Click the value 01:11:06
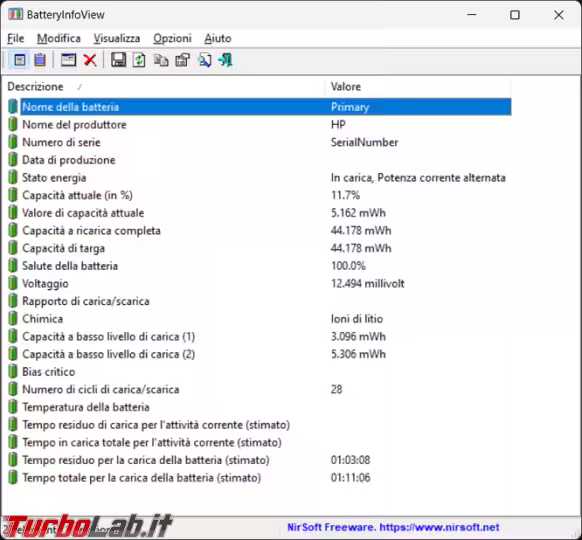582x540 pixels. click(350, 478)
